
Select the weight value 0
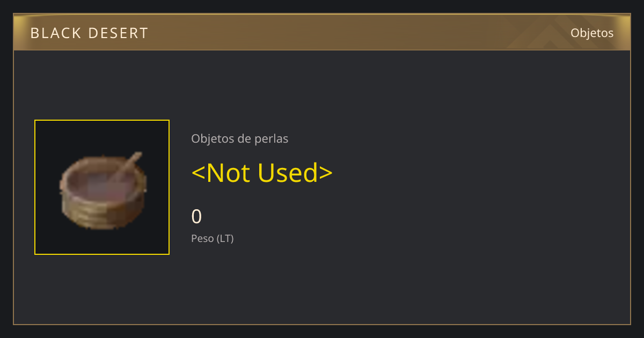pyautogui.click(x=196, y=217)
